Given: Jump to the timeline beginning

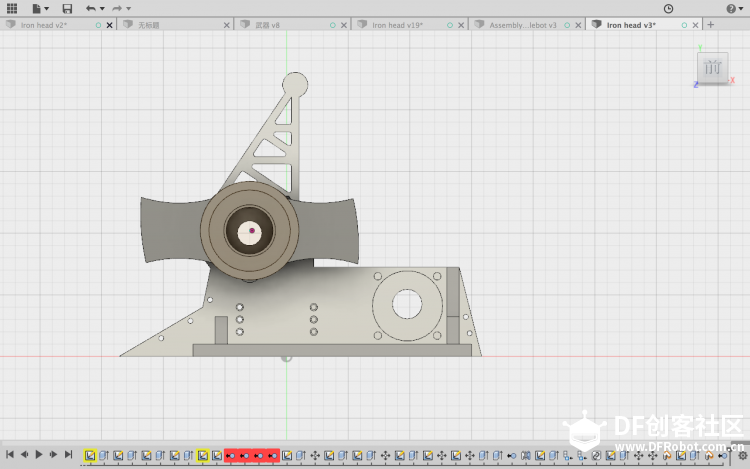Looking at the screenshot, I should click(x=10, y=455).
